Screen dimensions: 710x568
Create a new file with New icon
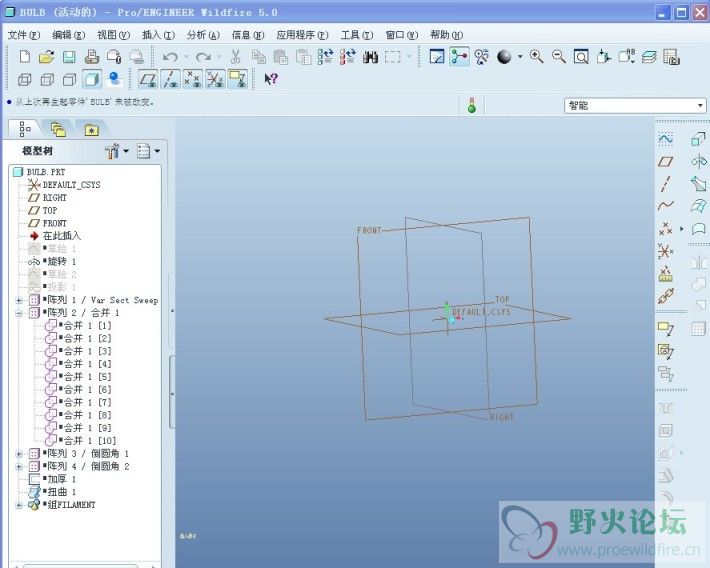pyautogui.click(x=25, y=57)
